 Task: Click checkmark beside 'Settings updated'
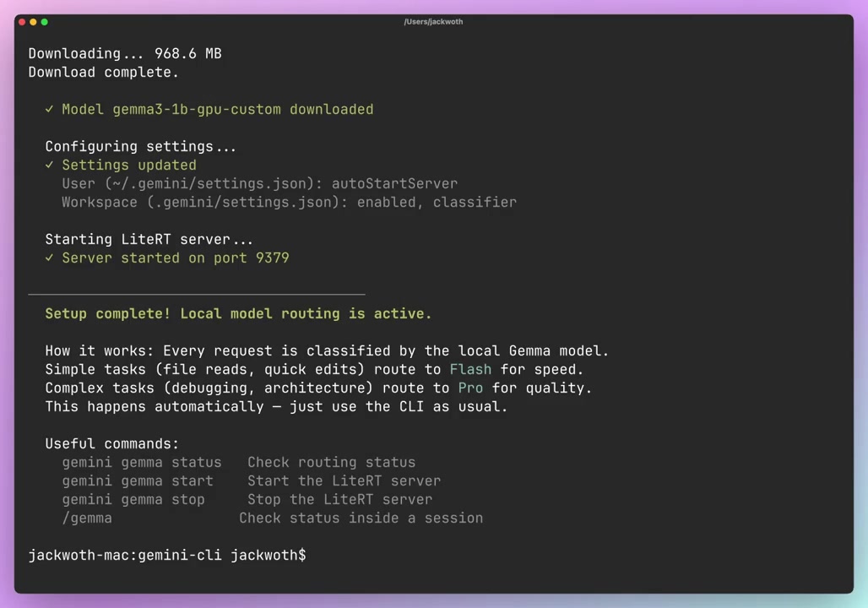49,165
